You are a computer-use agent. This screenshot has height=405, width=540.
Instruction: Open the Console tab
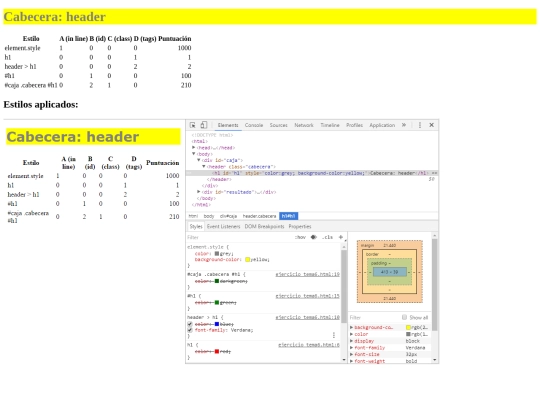click(254, 125)
